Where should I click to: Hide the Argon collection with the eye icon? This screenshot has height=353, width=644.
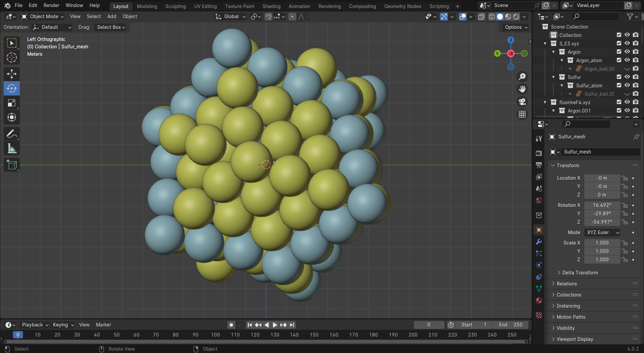point(627,52)
